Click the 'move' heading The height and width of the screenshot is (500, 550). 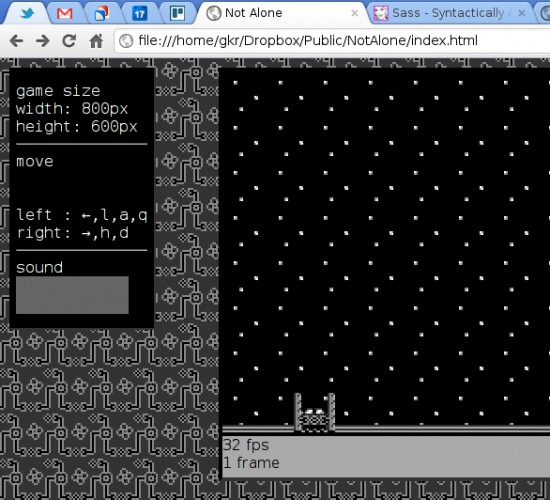click(x=35, y=162)
